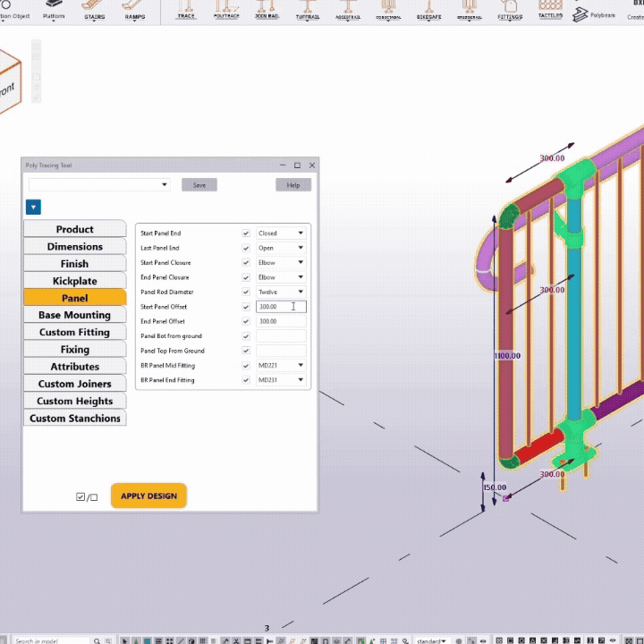
Task: Click the Help button
Action: pos(292,185)
